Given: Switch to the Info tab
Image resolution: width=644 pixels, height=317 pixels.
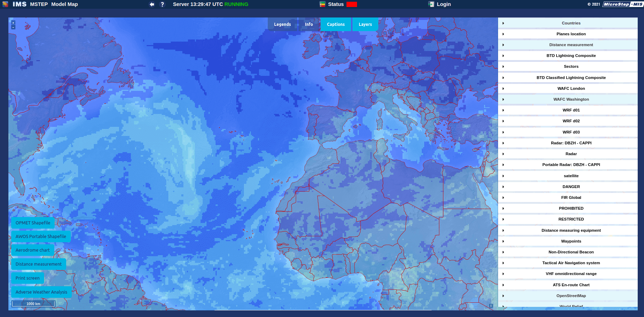Looking at the screenshot, I should point(309,24).
